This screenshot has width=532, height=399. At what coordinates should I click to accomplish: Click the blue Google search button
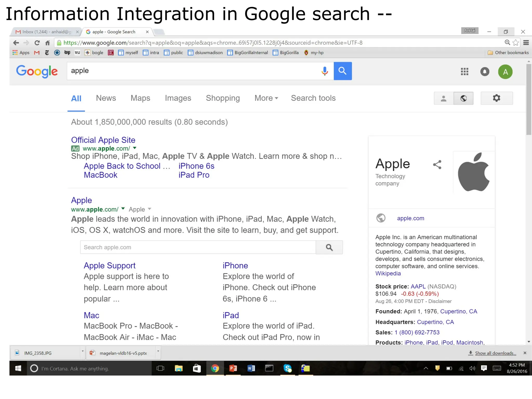[x=343, y=71]
